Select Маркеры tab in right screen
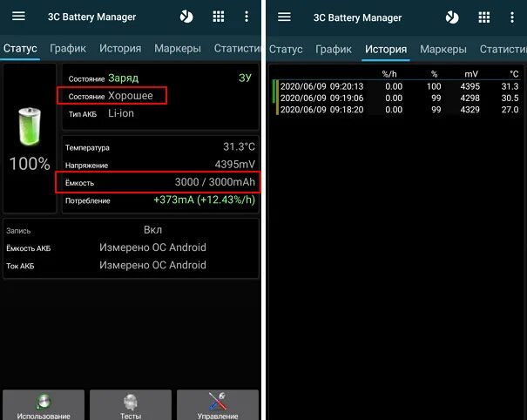 click(443, 50)
